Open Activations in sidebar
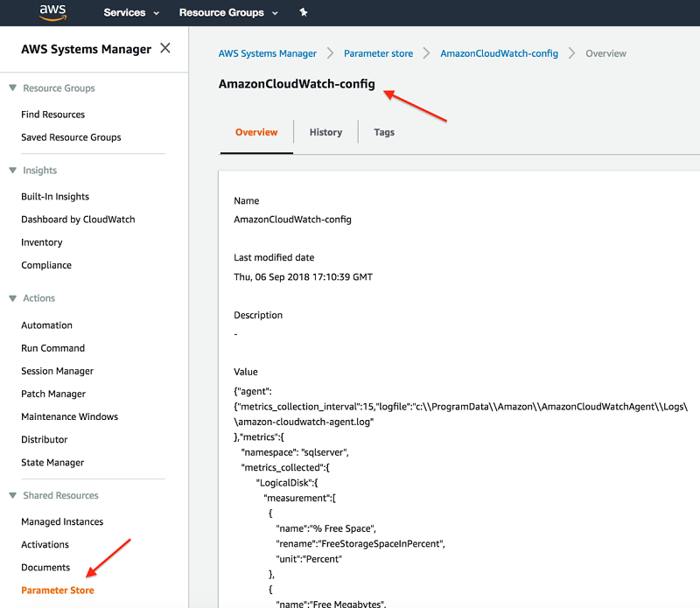700x608 pixels. (x=45, y=545)
